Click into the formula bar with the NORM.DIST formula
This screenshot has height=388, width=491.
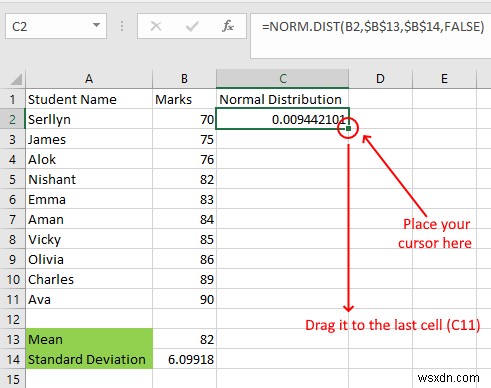tap(371, 36)
